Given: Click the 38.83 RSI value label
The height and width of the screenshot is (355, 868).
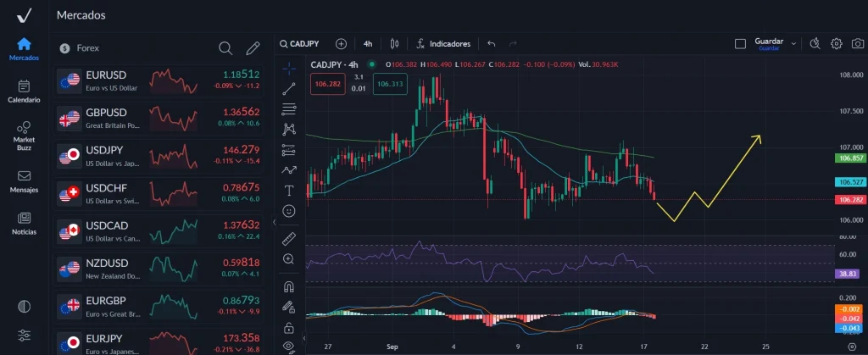Looking at the screenshot, I should click(847, 274).
